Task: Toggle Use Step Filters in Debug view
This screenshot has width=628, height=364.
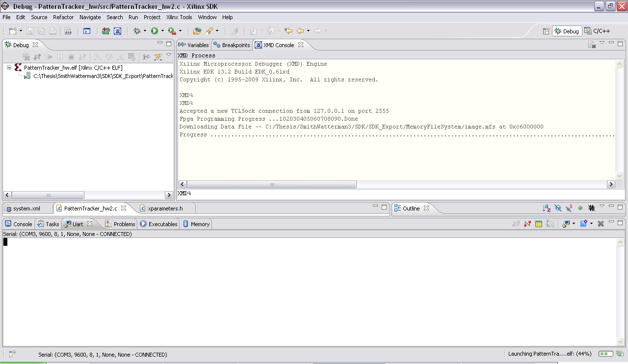Action: pos(158,57)
